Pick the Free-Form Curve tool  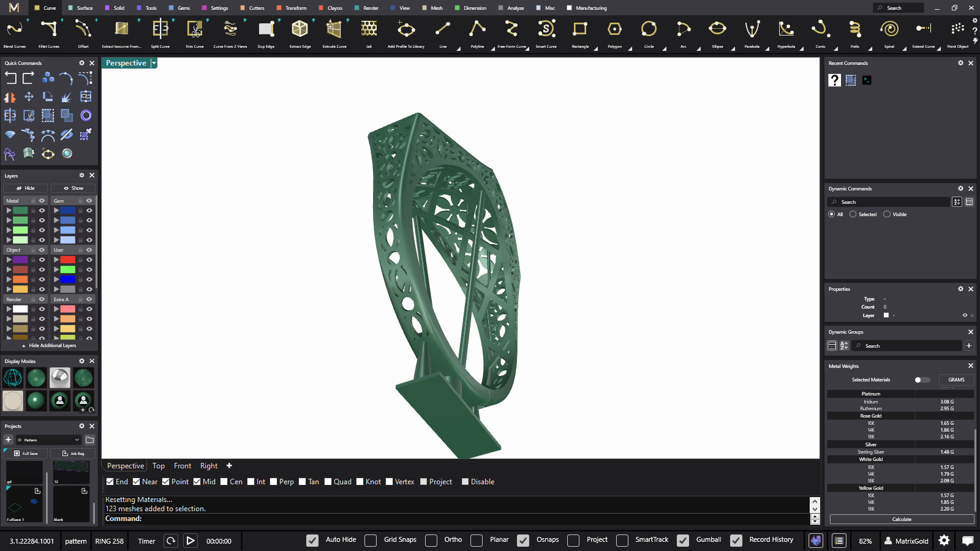[511, 34]
